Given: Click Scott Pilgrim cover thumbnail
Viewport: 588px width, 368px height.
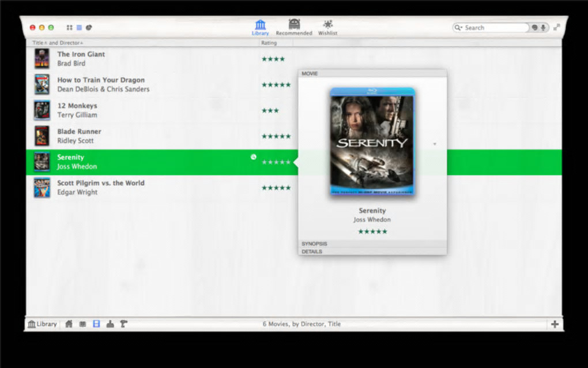Looking at the screenshot, I should (42, 187).
